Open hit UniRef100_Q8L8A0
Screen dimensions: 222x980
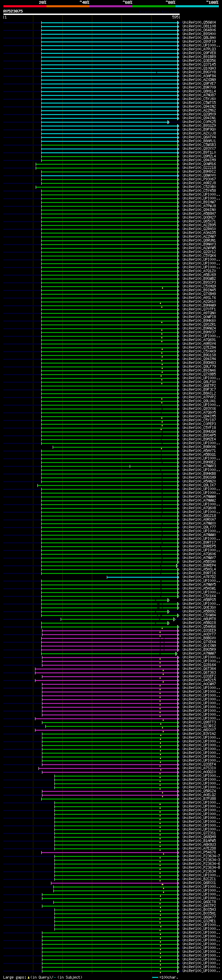[x=199, y=38]
